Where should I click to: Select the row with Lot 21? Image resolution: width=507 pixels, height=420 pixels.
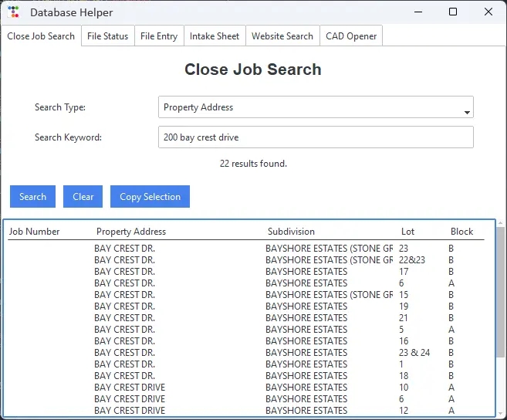[245, 318]
